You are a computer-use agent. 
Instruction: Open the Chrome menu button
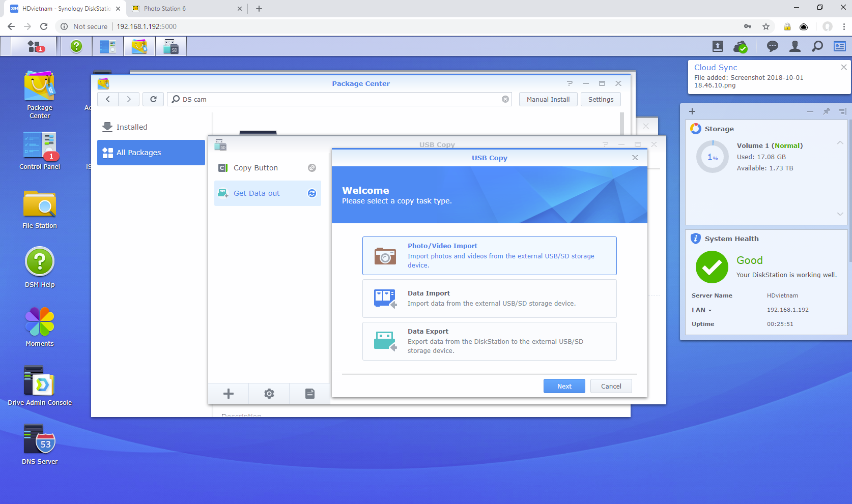(844, 26)
